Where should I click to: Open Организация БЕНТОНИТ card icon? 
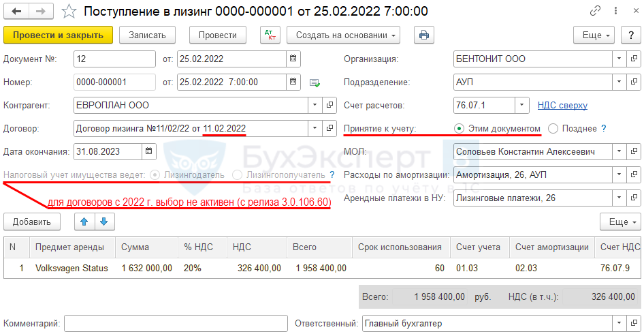(634, 59)
